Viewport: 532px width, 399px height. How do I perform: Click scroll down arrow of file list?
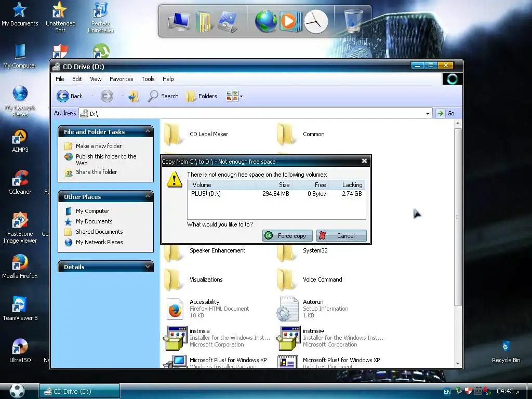coord(458,364)
